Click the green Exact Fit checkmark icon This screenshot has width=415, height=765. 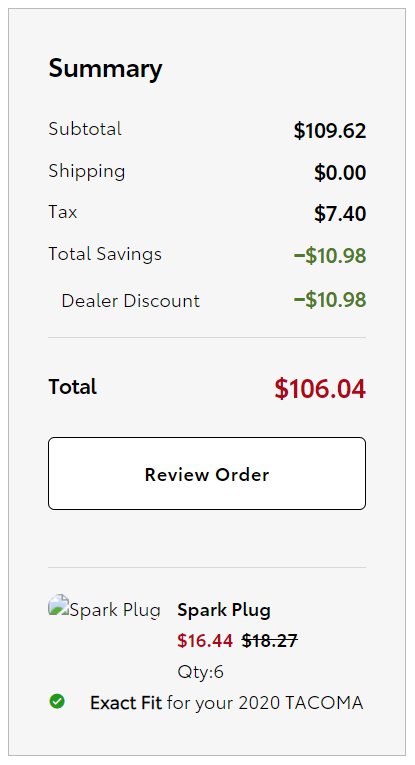(x=57, y=702)
